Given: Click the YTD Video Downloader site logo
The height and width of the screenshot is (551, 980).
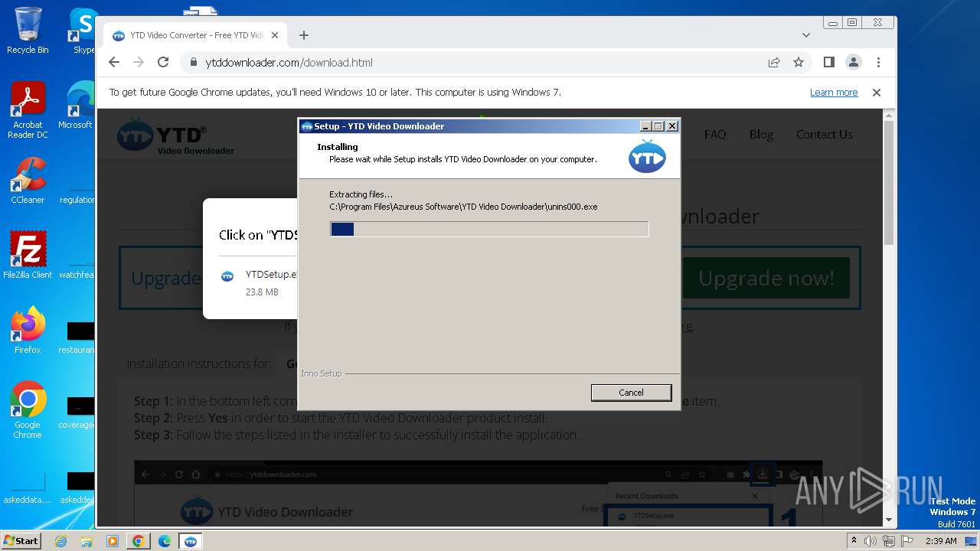Looking at the screenshot, I should pyautogui.click(x=176, y=136).
